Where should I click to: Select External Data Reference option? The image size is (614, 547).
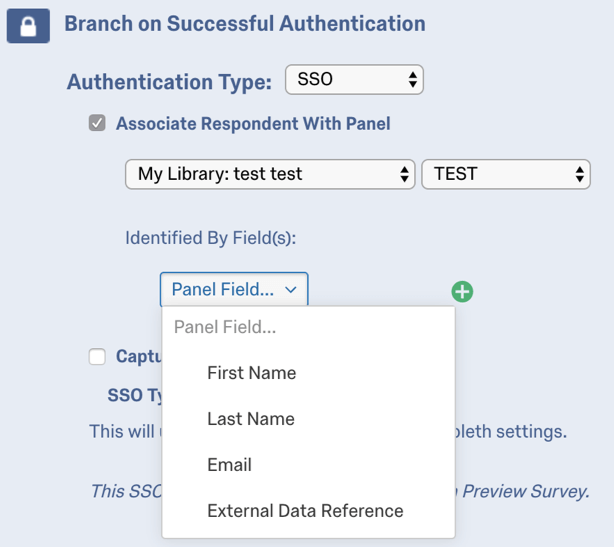[305, 511]
